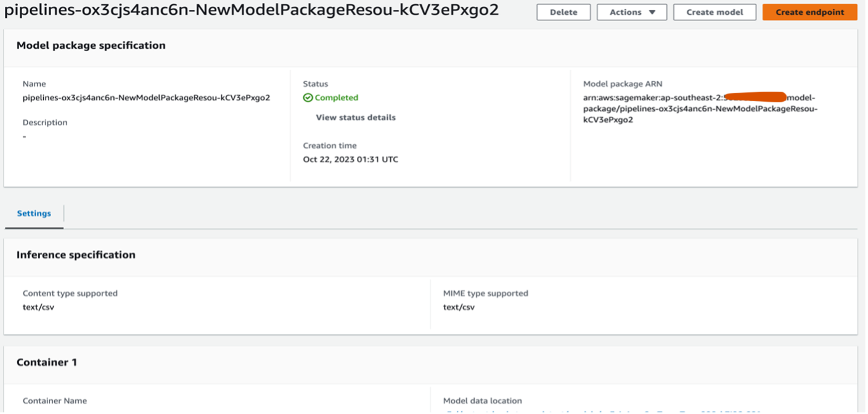The height and width of the screenshot is (414, 868).
Task: Click text/csv under MIME type supported
Action: point(459,307)
